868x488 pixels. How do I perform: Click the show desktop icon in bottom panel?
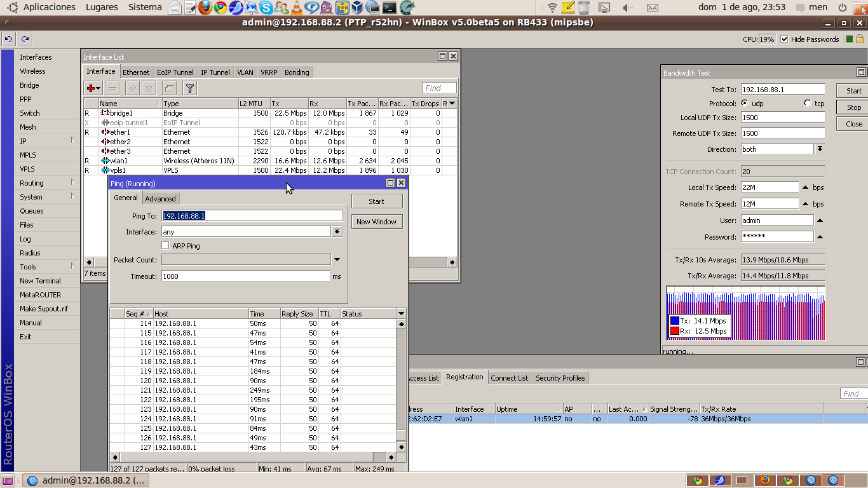coord(8,480)
